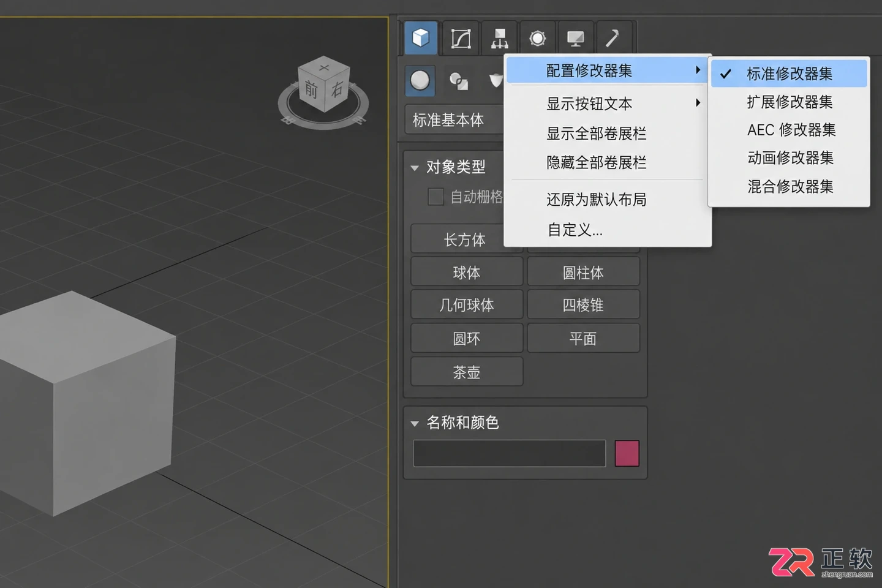
Task: Choose AEC 修改器集 from the submenu
Action: click(x=789, y=130)
